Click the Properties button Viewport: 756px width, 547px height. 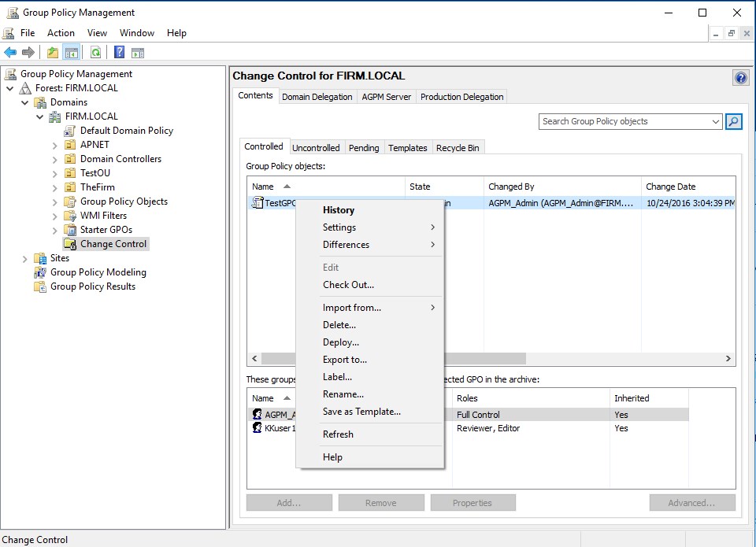point(472,503)
